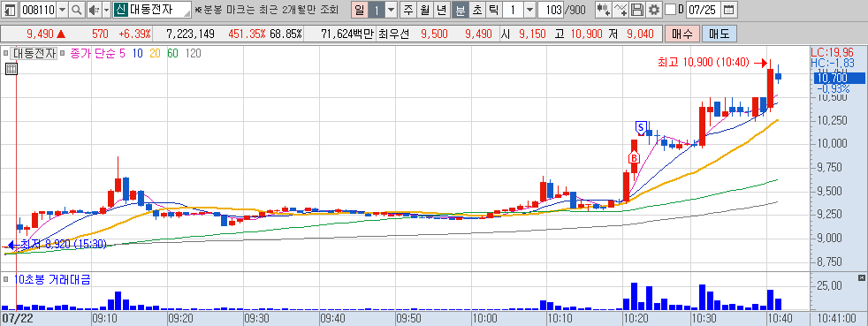Click the 대동전자 chart legend label

(34, 54)
